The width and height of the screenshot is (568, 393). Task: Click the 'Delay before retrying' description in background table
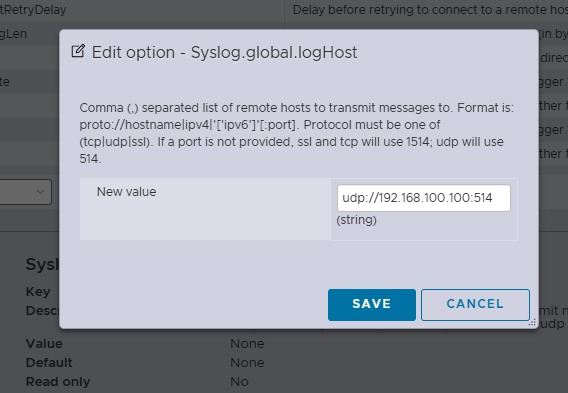(x=430, y=10)
